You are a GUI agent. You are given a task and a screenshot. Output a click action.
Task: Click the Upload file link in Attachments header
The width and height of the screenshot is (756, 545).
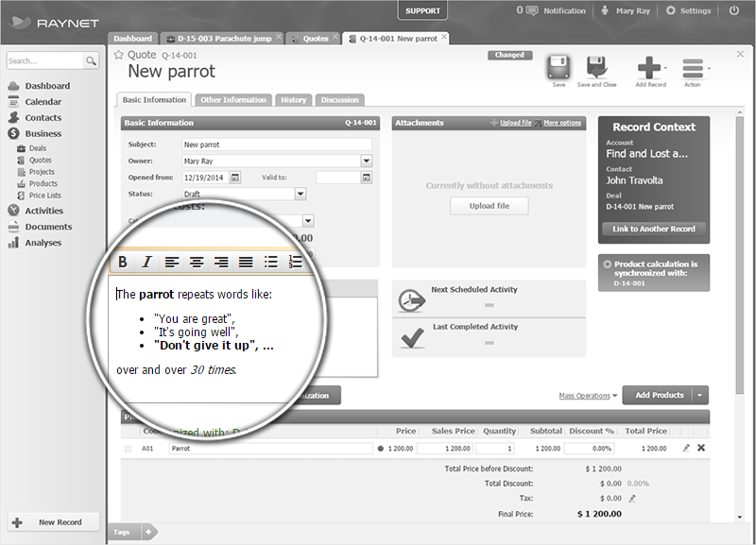[x=515, y=123]
